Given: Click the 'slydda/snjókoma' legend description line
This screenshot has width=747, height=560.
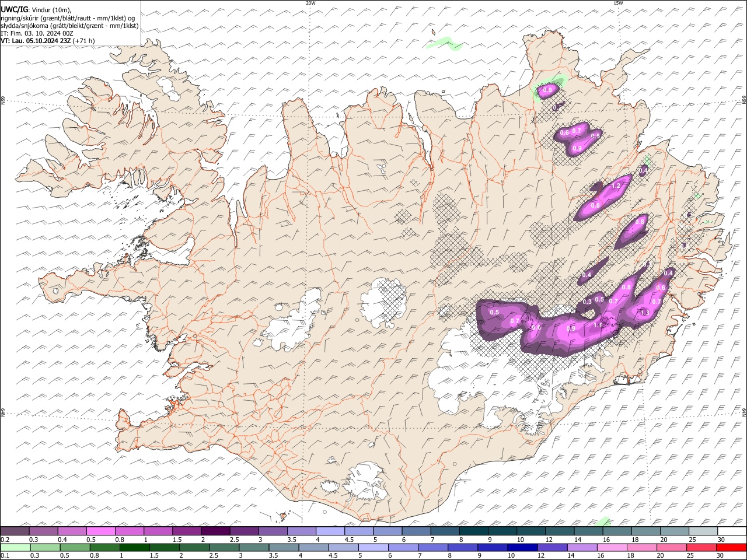Looking at the screenshot, I should tap(69, 26).
